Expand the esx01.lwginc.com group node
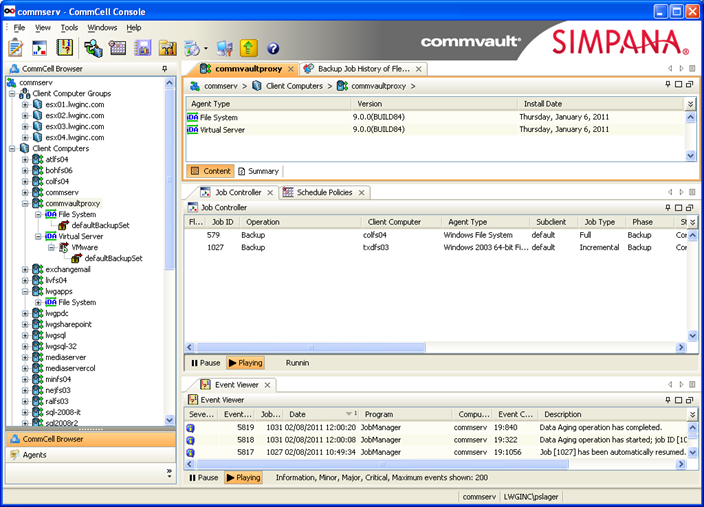 pyautogui.click(x=25, y=105)
